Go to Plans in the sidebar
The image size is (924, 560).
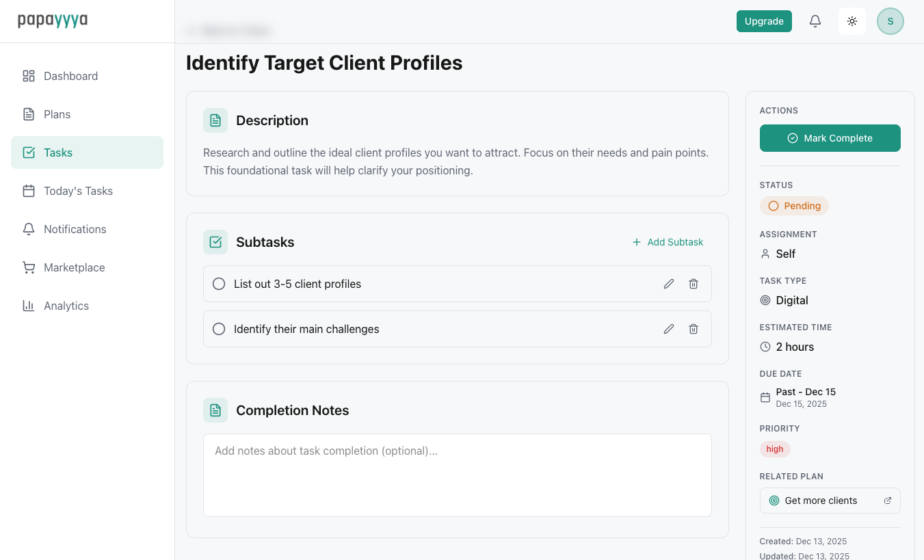point(57,114)
